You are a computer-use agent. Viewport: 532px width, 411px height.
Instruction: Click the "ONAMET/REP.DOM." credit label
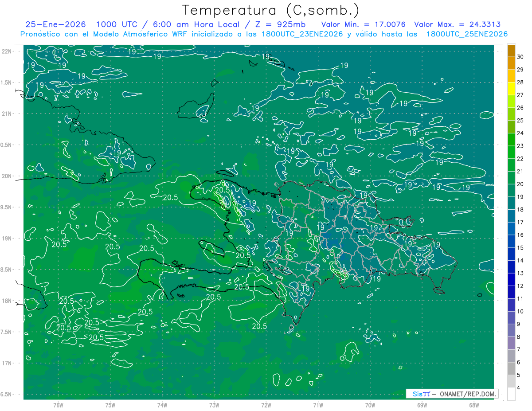click(x=468, y=394)
